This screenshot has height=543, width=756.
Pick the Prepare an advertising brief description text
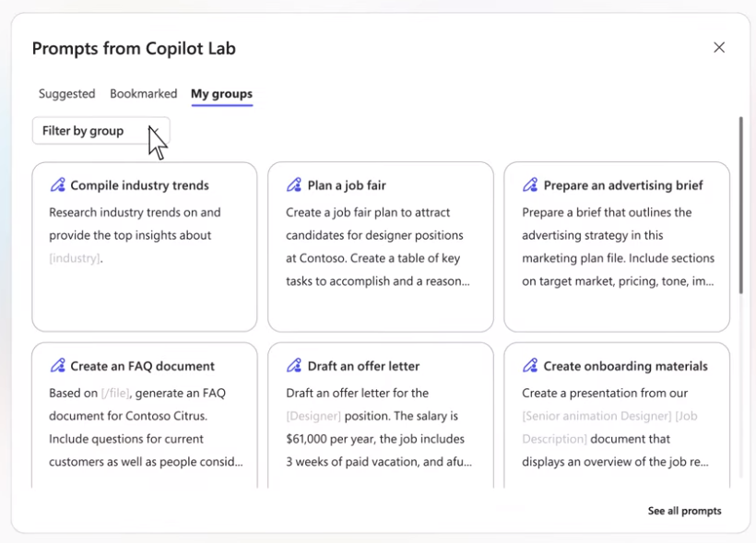(x=617, y=247)
